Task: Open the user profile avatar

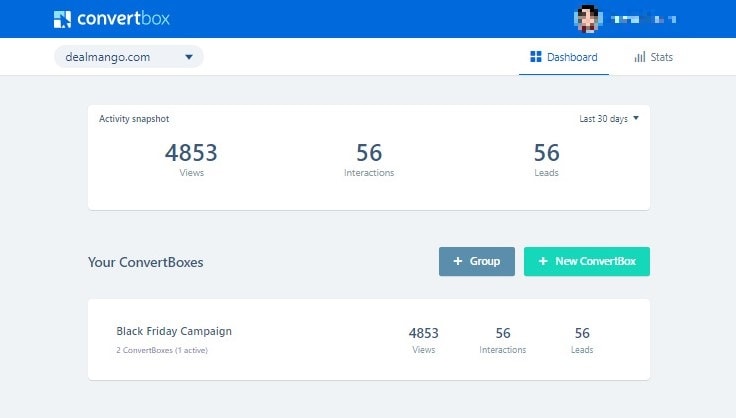Action: 587,19
